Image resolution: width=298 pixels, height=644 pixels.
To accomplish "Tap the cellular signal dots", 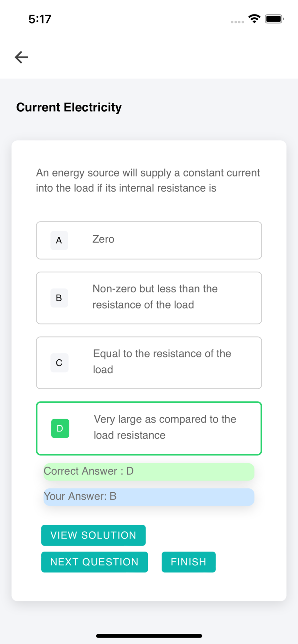I will point(237,22).
